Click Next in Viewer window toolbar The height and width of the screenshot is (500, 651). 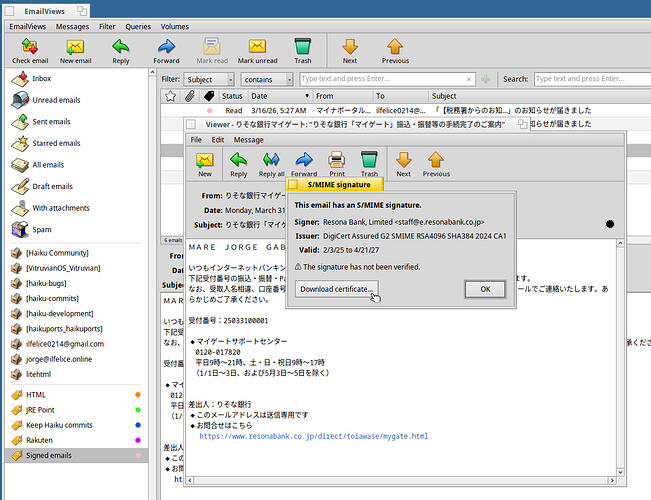(x=404, y=164)
